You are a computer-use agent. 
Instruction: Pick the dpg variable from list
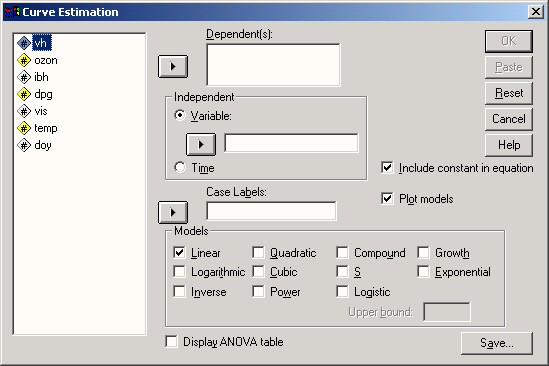(x=43, y=95)
